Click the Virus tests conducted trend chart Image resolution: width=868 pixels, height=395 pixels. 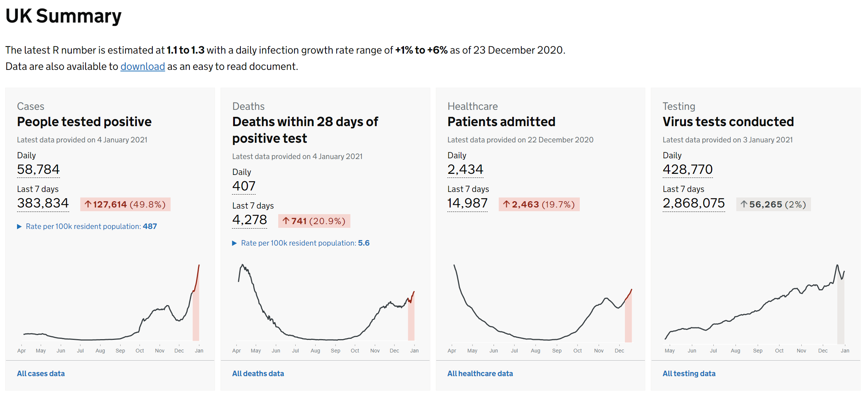[756, 307]
